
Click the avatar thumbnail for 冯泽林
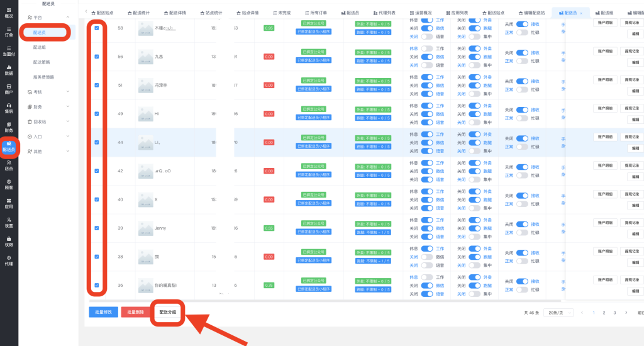[x=145, y=86]
